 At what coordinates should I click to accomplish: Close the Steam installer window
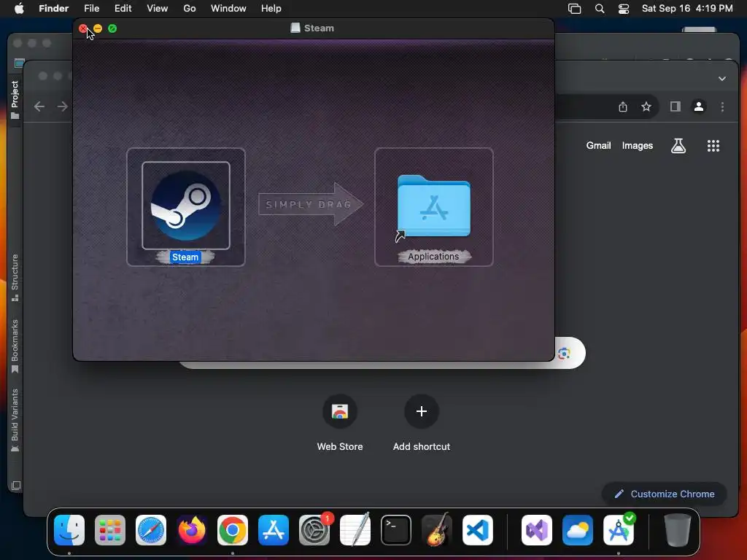tap(83, 28)
